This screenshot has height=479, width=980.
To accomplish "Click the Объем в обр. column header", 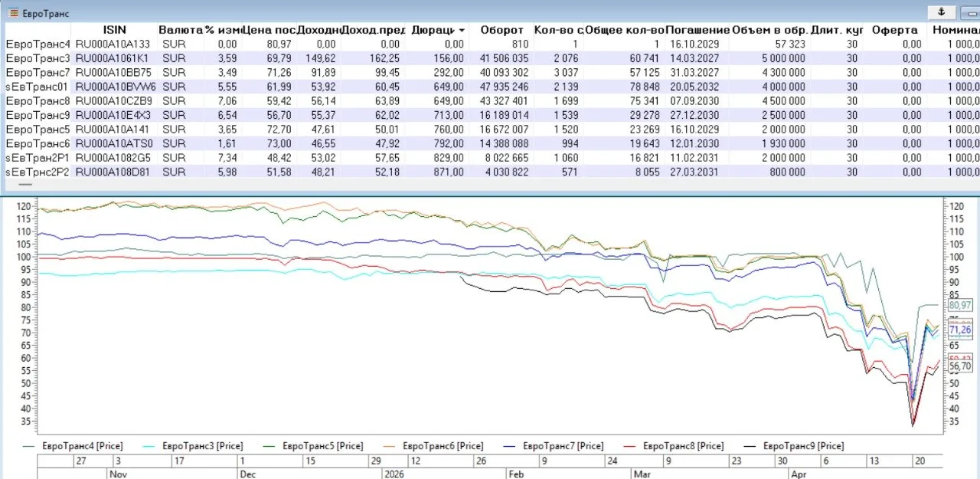I will tap(769, 30).
